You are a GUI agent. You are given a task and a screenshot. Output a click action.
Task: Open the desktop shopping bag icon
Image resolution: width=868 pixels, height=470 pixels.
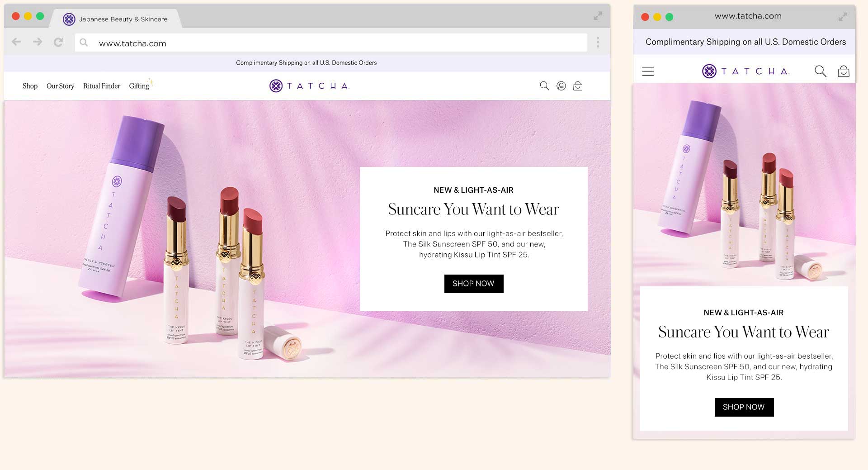pos(578,86)
